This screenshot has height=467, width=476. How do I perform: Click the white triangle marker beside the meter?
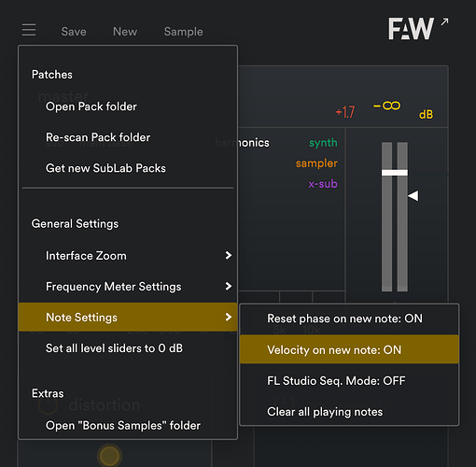click(x=413, y=196)
